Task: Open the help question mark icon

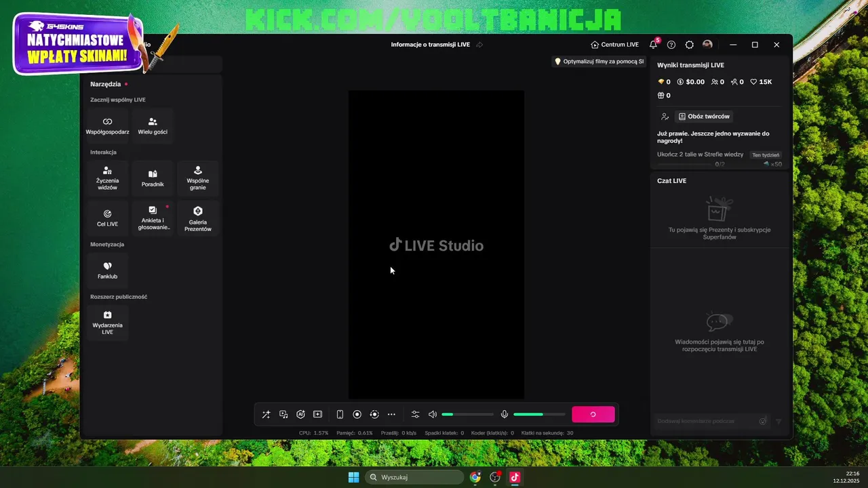Action: click(671, 45)
